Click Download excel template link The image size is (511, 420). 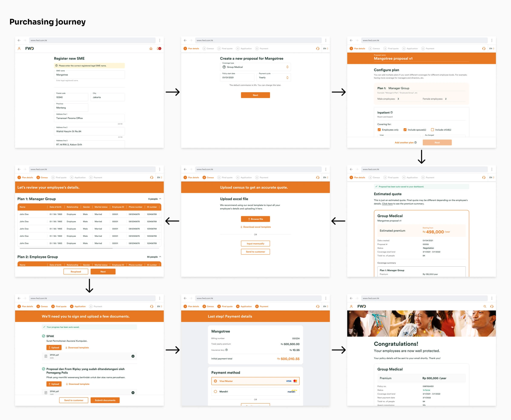coord(255,227)
